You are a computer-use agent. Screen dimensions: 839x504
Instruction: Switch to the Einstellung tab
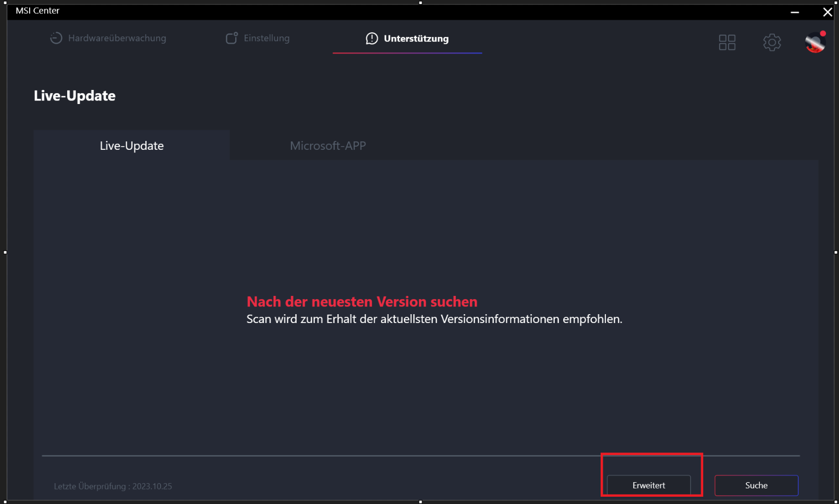(258, 38)
